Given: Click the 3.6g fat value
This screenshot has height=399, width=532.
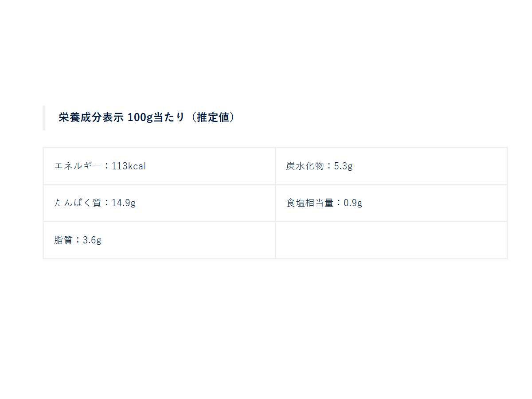Looking at the screenshot, I should [92, 240].
